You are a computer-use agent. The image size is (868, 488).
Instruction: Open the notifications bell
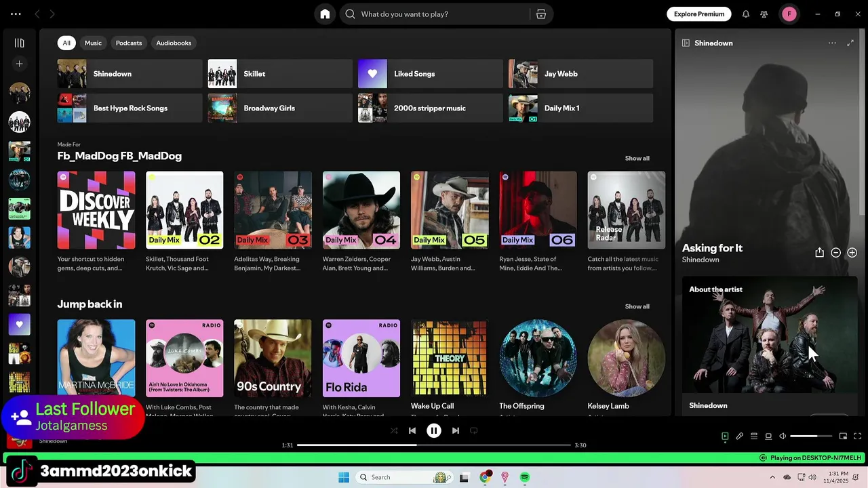tap(746, 14)
